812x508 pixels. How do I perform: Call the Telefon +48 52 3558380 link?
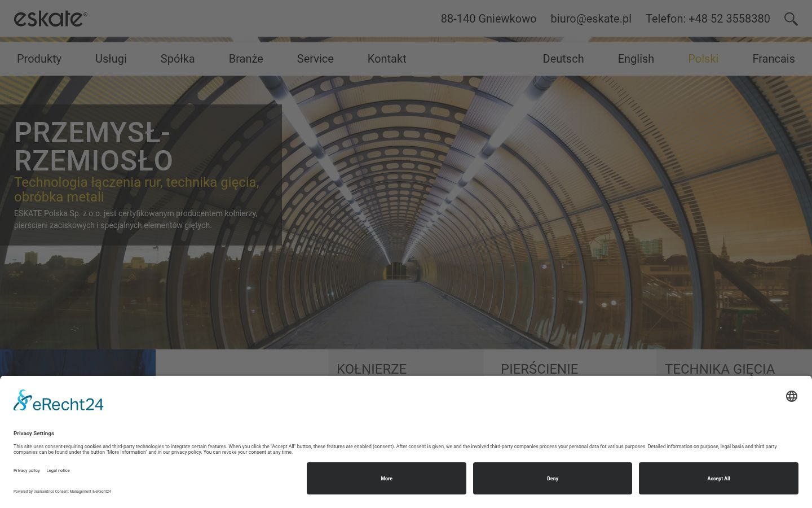(x=708, y=19)
